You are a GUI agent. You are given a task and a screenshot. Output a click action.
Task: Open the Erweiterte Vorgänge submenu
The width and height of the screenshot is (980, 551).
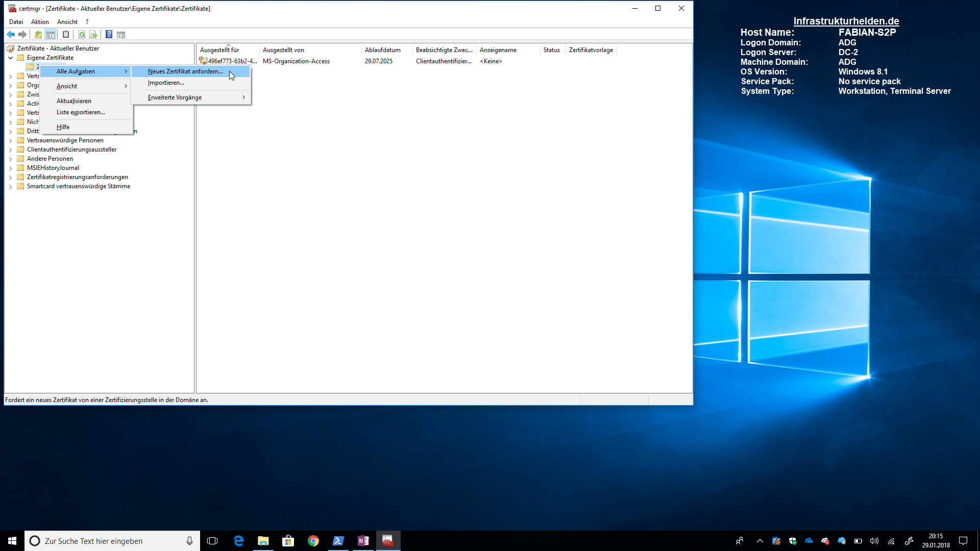[191, 97]
